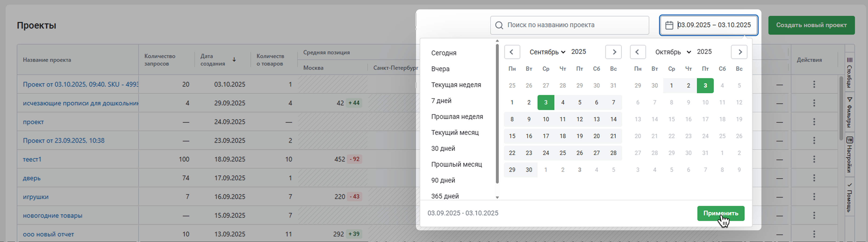Open the Сентябрь month dropdown

547,52
